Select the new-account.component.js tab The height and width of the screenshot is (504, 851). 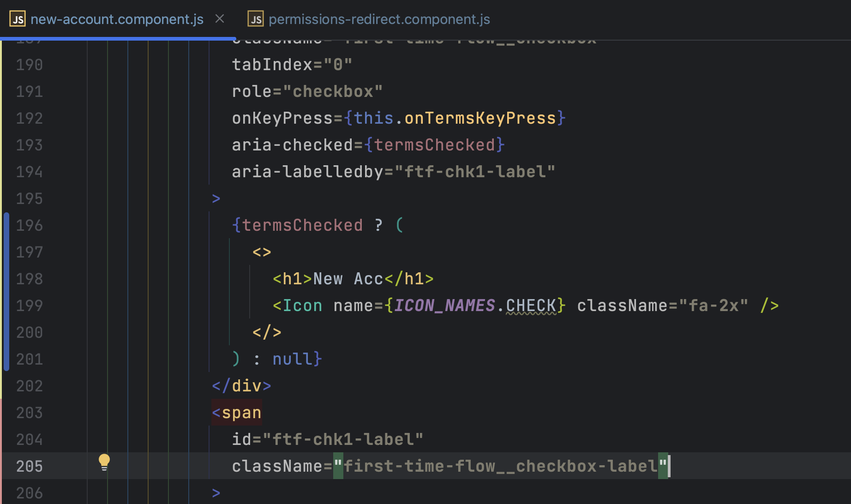[x=117, y=19]
